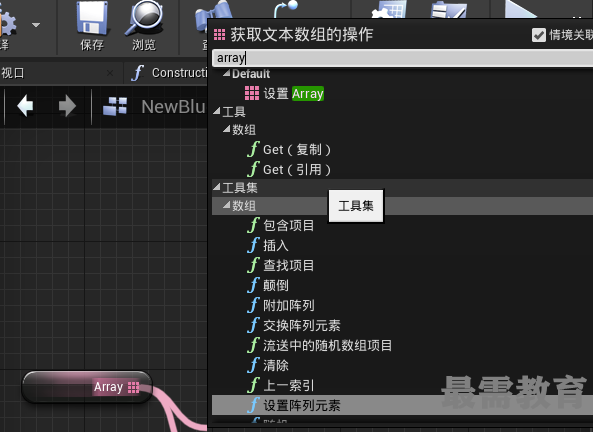The height and width of the screenshot is (432, 593).
Task: Click the Browse (浏览) magnifier icon
Action: [144, 18]
